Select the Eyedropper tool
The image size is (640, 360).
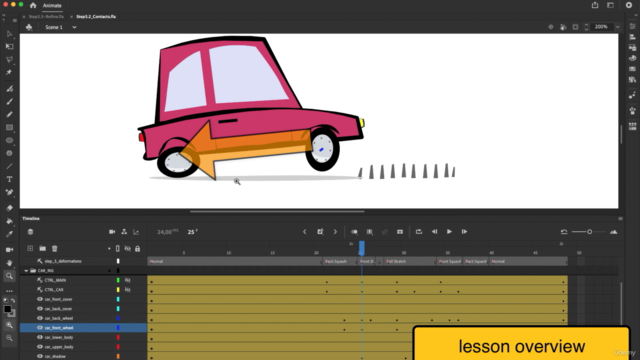tap(9, 234)
